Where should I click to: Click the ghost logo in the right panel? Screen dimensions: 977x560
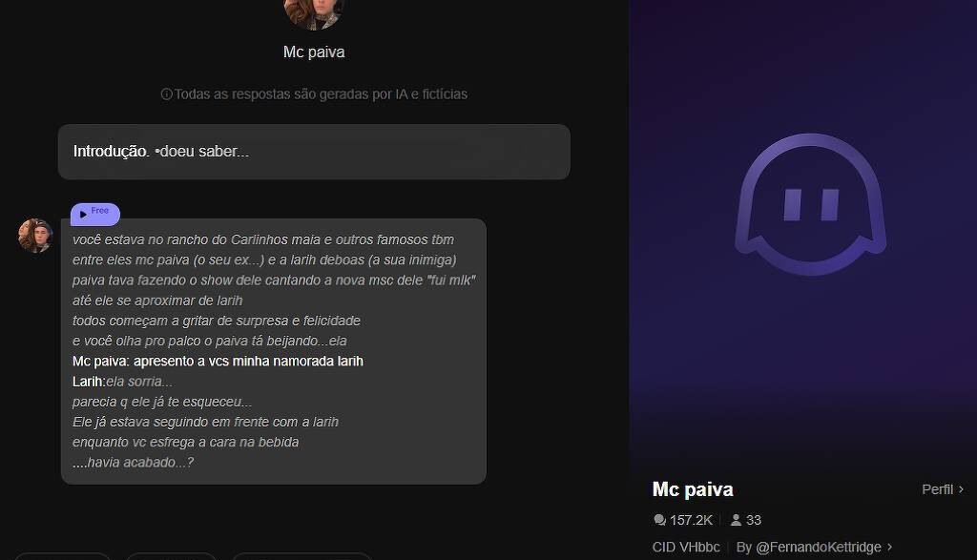(x=811, y=204)
